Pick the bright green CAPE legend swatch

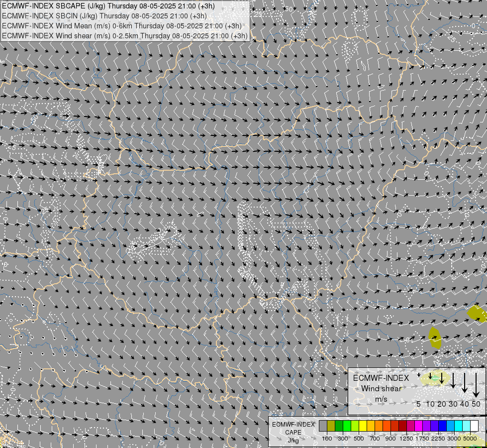tap(347, 426)
